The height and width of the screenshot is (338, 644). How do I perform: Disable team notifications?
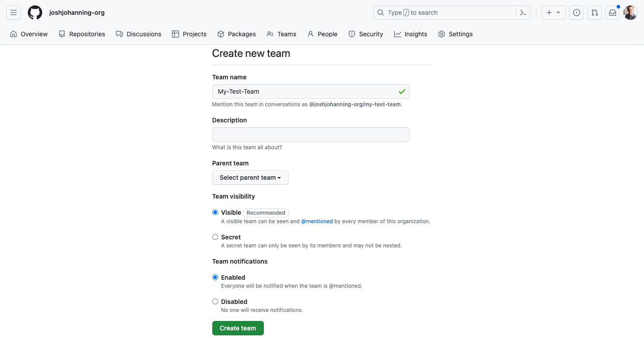coord(215,301)
